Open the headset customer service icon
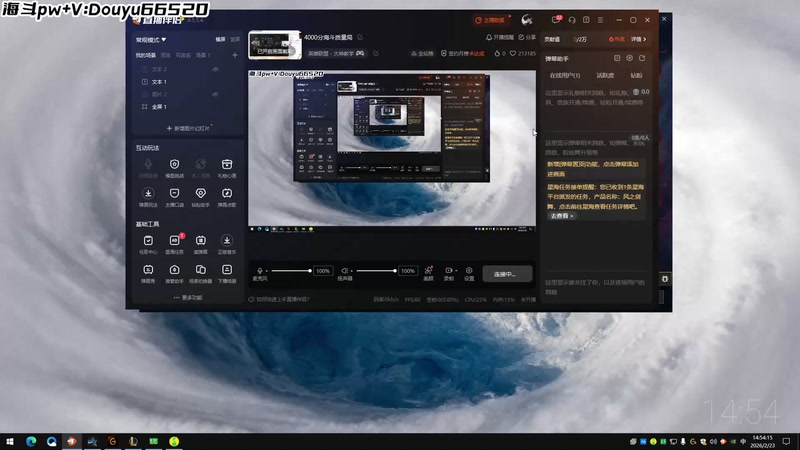This screenshot has height=450, width=800. pos(572,20)
